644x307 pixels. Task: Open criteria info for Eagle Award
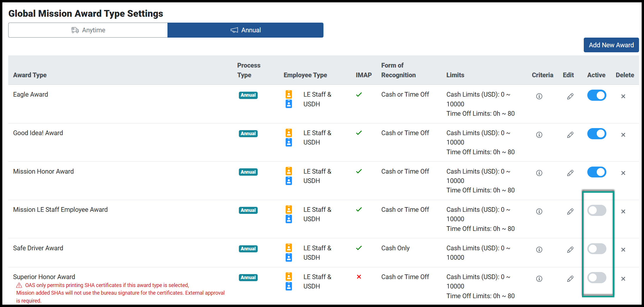click(539, 96)
